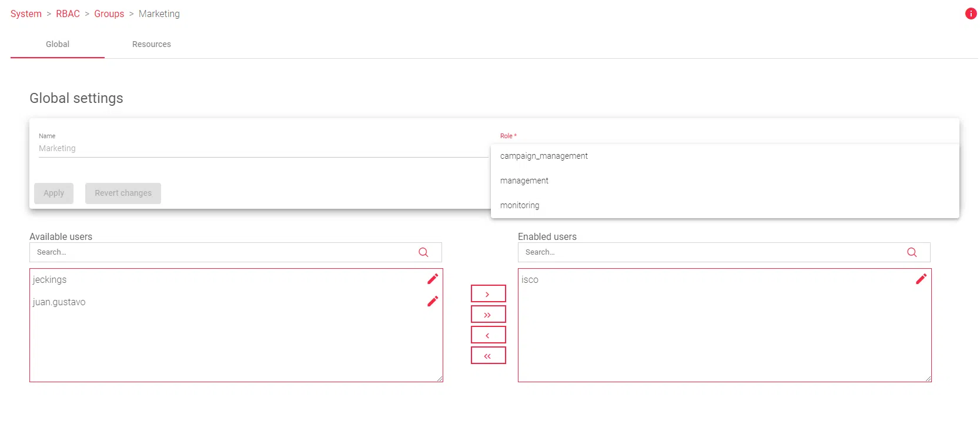Select monitoring role option
This screenshot has height=444, width=980.
pos(520,205)
